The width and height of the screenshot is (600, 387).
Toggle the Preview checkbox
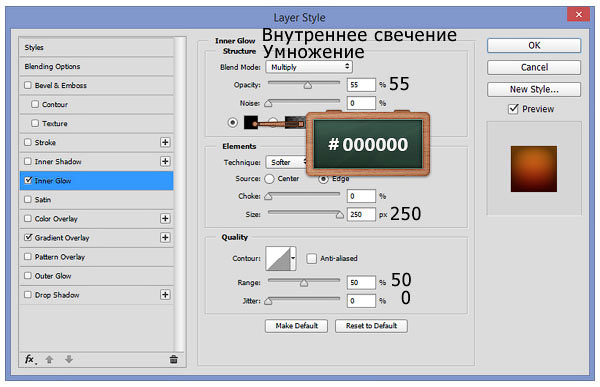513,109
